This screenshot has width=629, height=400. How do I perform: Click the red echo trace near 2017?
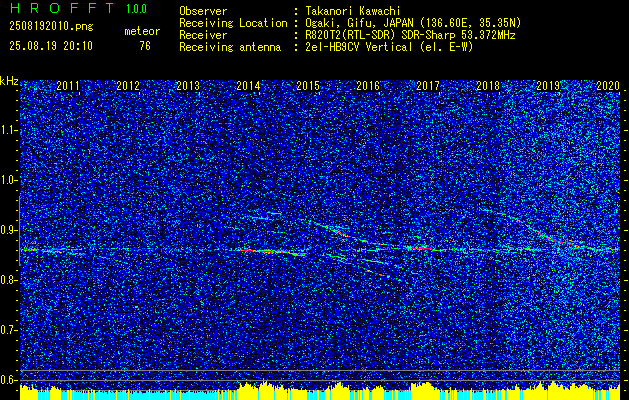click(421, 248)
